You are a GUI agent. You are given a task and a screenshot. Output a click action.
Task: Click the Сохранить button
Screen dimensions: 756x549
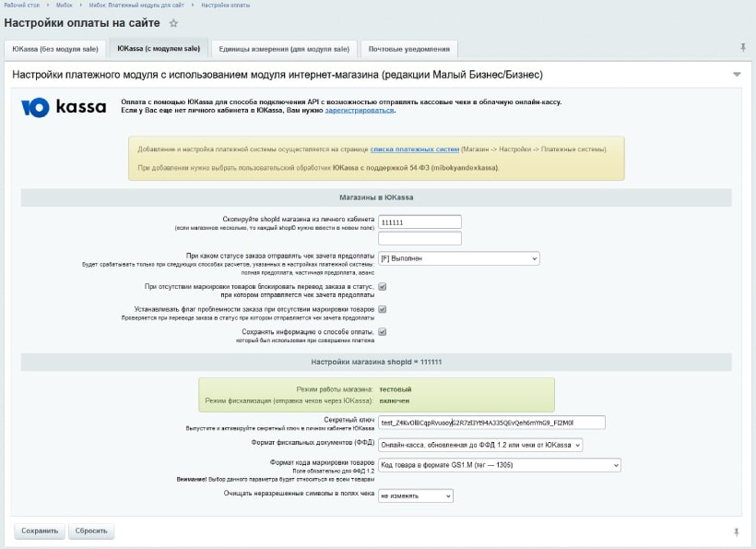40,531
